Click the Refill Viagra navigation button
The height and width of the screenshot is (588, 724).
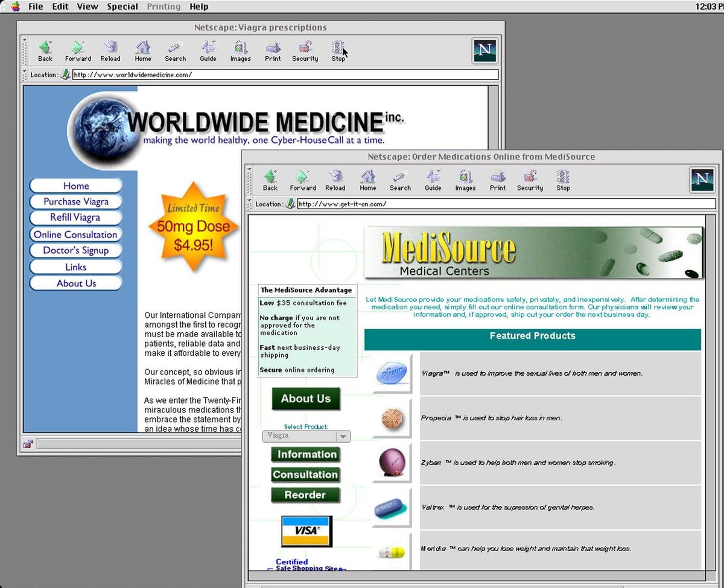(x=76, y=218)
